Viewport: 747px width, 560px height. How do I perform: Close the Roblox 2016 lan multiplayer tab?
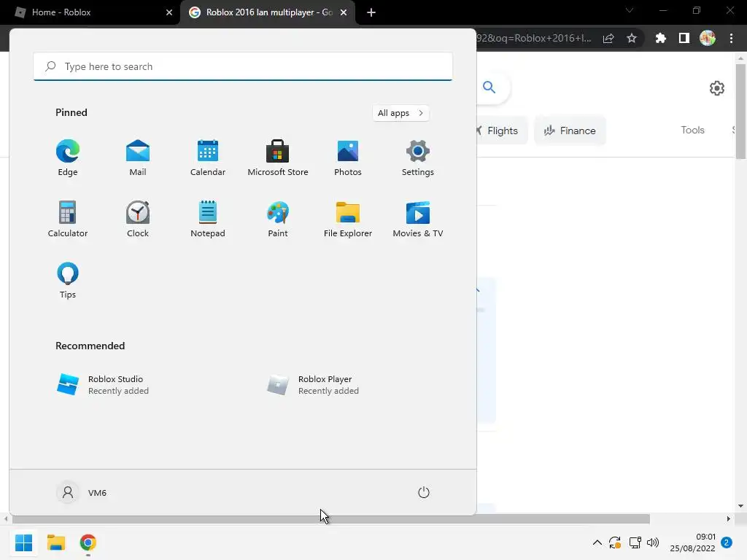[344, 12]
